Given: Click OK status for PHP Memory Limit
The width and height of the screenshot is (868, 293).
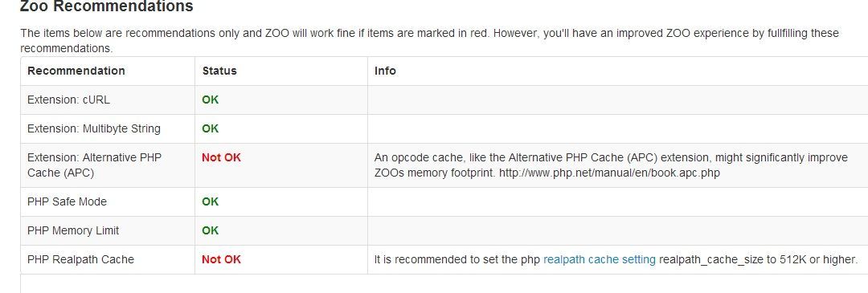Looking at the screenshot, I should tap(211, 230).
